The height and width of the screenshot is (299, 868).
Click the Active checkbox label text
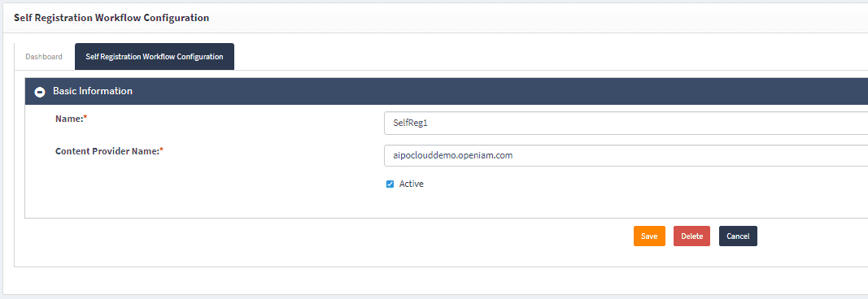pos(412,184)
